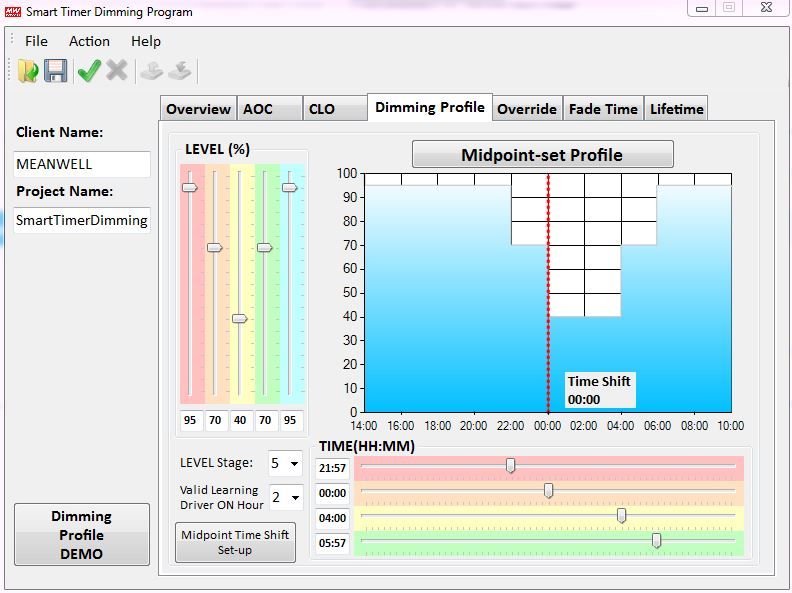This screenshot has width=792, height=593.
Task: Click the grayed upload arrow toolbar icon
Action: click(151, 71)
